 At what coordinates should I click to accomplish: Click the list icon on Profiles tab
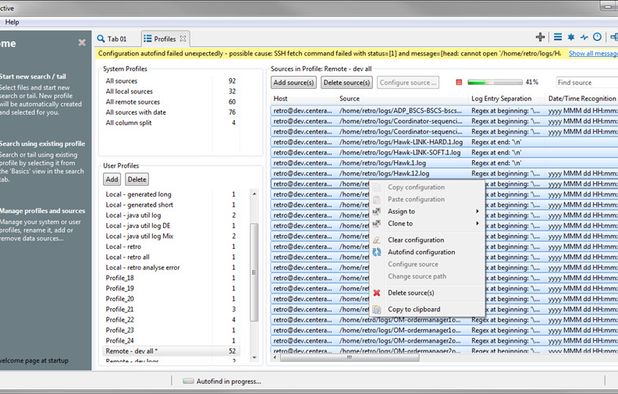pyautogui.click(x=147, y=38)
